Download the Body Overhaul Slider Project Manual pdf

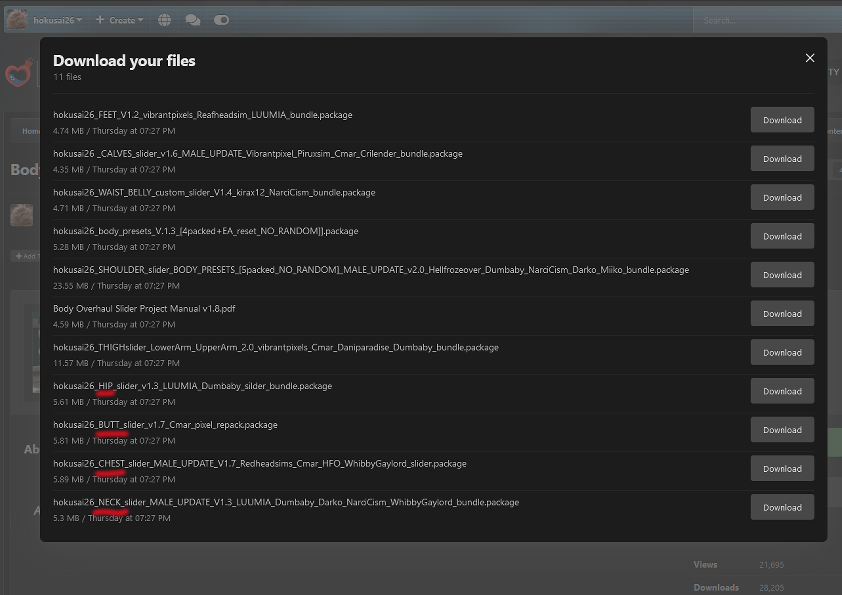[782, 314]
